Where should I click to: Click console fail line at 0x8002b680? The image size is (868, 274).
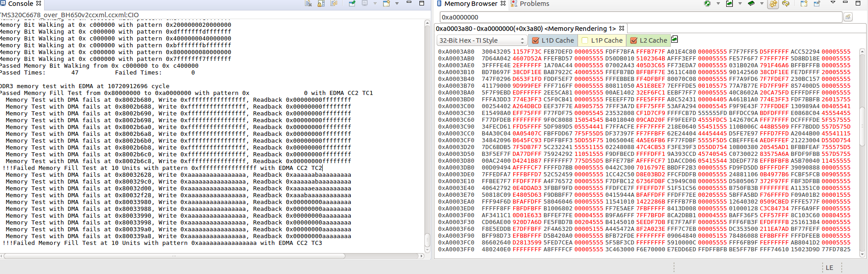[178, 100]
